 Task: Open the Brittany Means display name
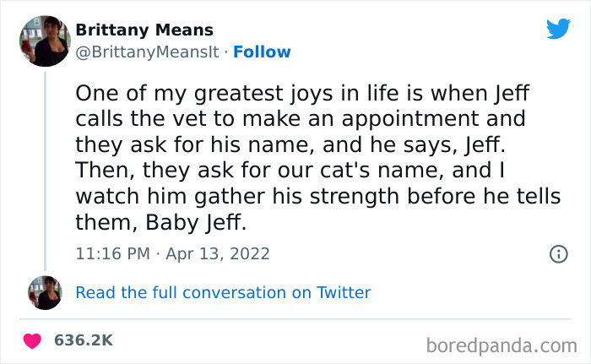[x=144, y=30]
